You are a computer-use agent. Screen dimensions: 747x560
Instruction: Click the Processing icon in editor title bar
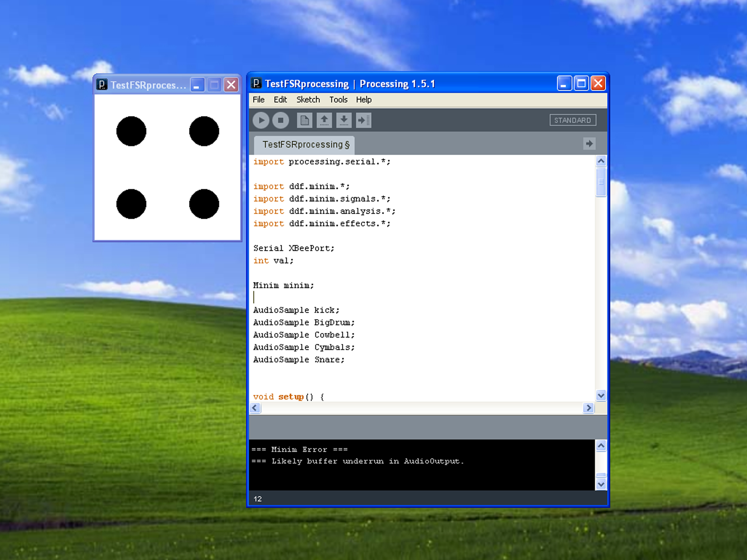tap(257, 83)
